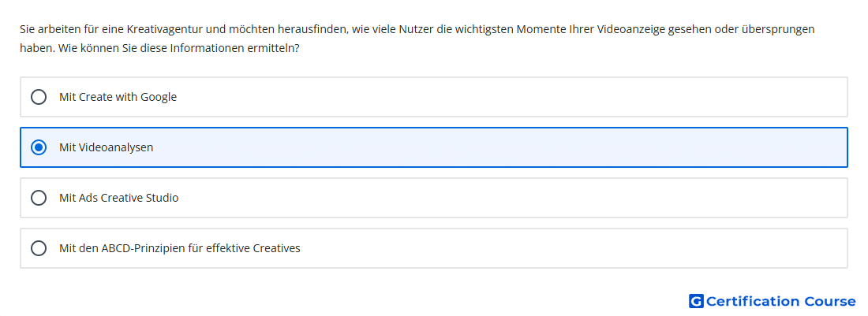
Task: Click the word "Google" in first answer
Action: [159, 97]
